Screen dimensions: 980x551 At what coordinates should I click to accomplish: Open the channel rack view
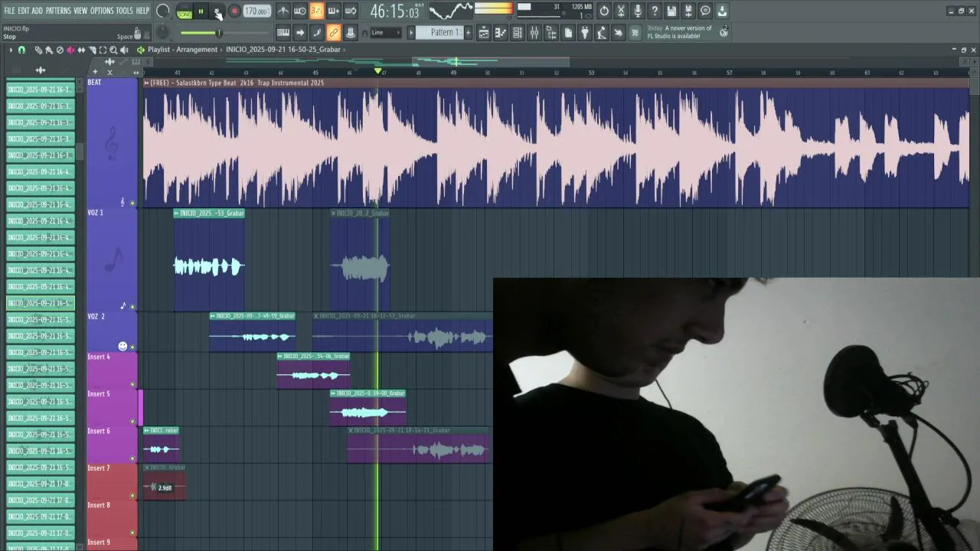pyautogui.click(x=517, y=32)
